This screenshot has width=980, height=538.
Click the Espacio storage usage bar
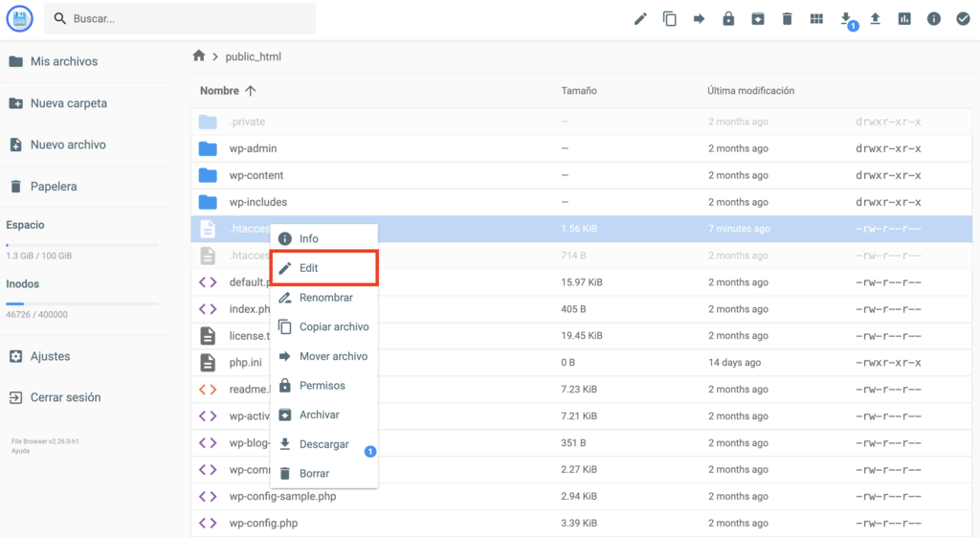(81, 245)
